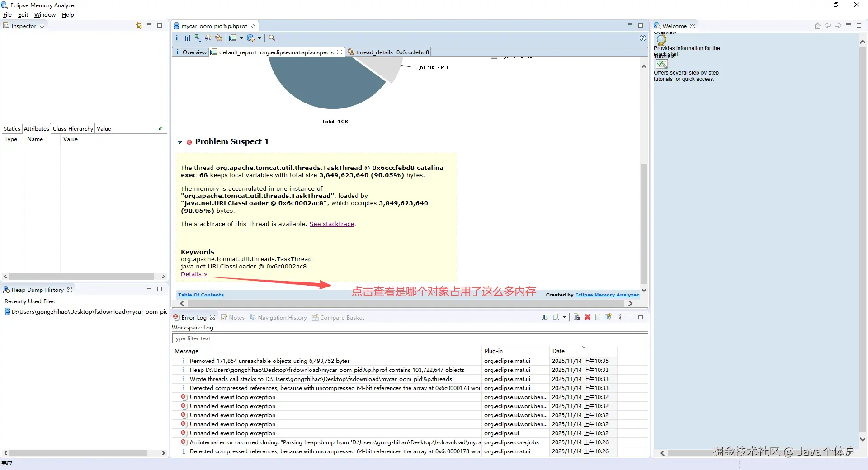Image resolution: width=868 pixels, height=470 pixels.
Task: Click Inspector link-with-snapshot arrows icon
Action: click(x=139, y=25)
